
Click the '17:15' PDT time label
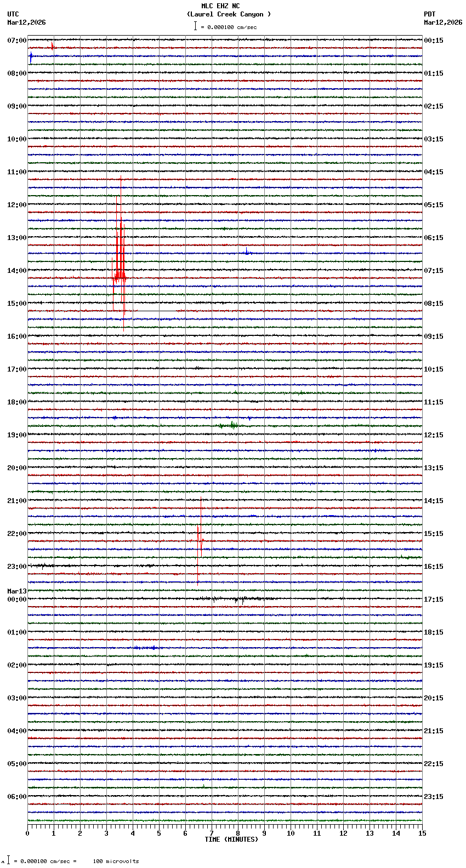[x=434, y=599]
